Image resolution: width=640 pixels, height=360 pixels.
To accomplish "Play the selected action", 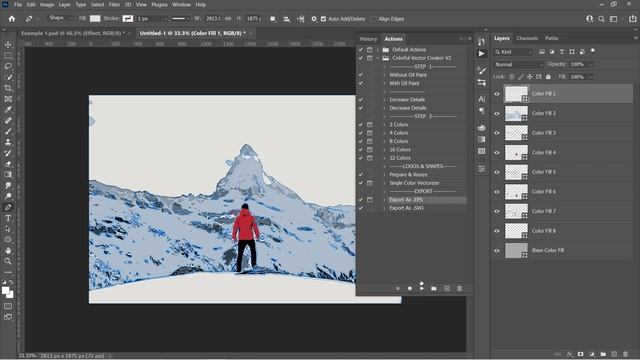I will (422, 288).
